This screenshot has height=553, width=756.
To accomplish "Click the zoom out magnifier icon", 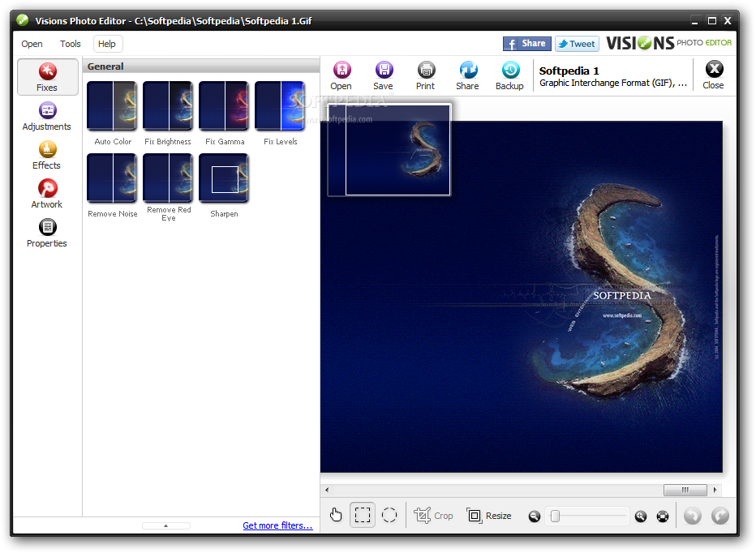I will [x=535, y=517].
